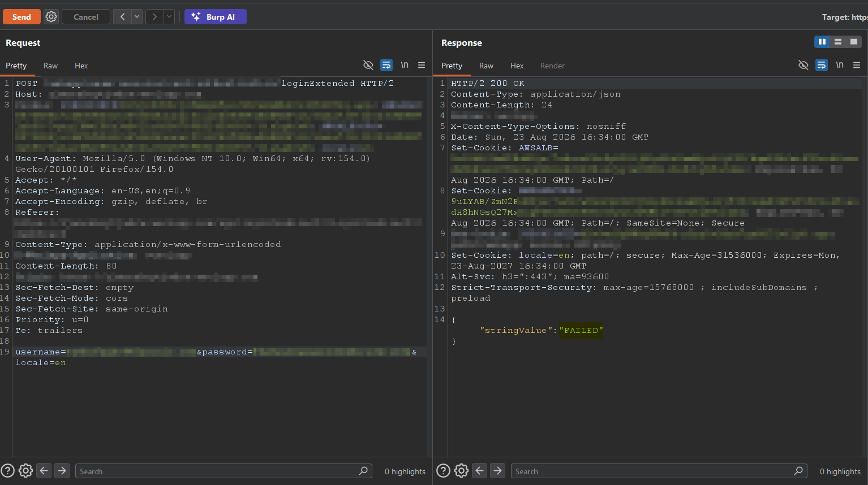Click the Response search input field
This screenshot has height=485, width=868.
point(659,471)
